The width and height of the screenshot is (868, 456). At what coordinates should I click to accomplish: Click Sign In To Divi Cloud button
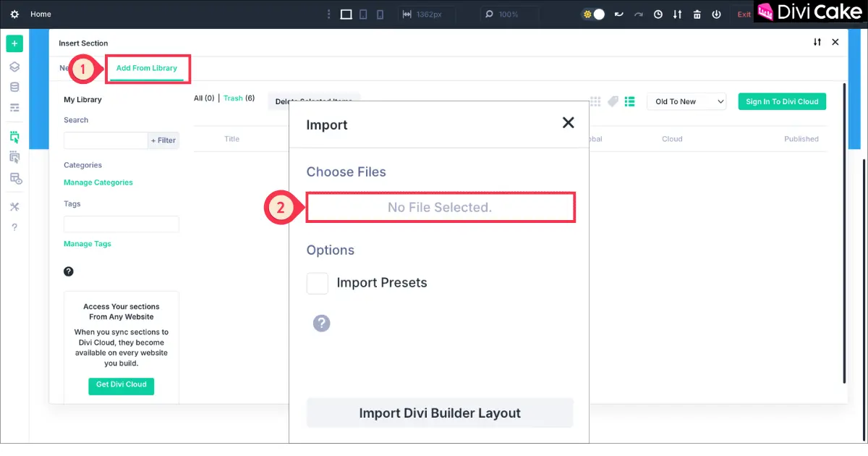pyautogui.click(x=782, y=101)
